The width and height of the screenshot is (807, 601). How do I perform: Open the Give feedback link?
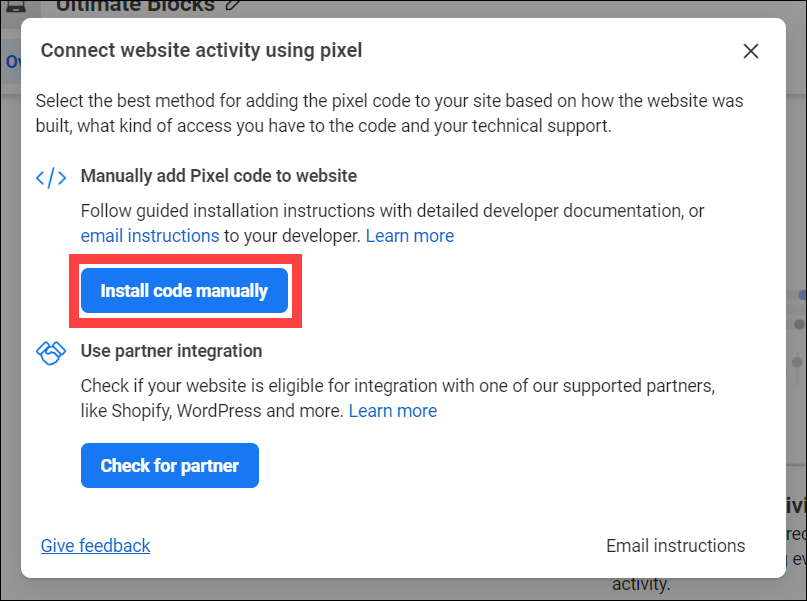point(96,545)
